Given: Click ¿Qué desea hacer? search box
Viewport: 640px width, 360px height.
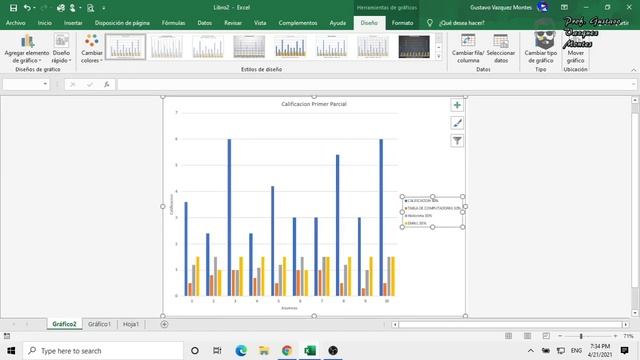Looking at the screenshot, I should (461, 23).
